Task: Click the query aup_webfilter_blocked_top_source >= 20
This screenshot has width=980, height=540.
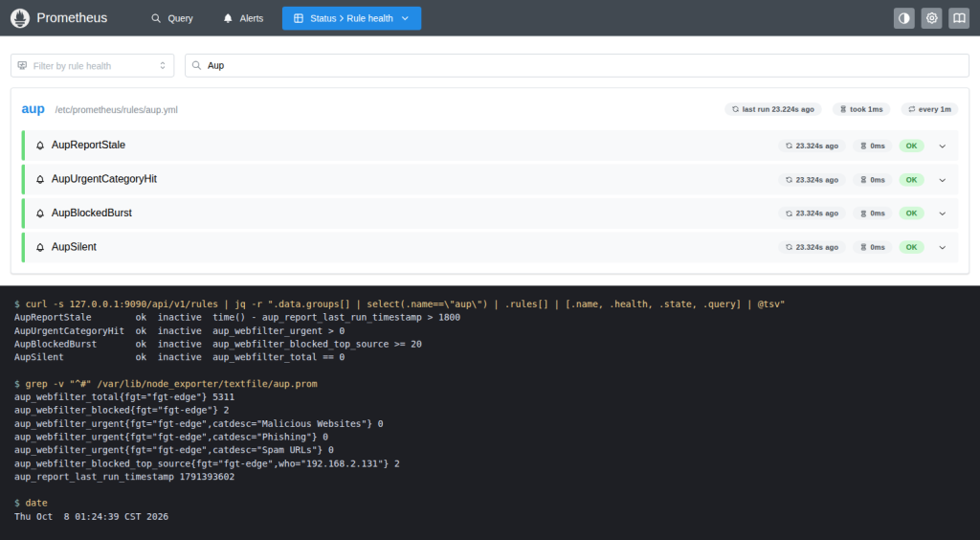Action: click(x=317, y=344)
